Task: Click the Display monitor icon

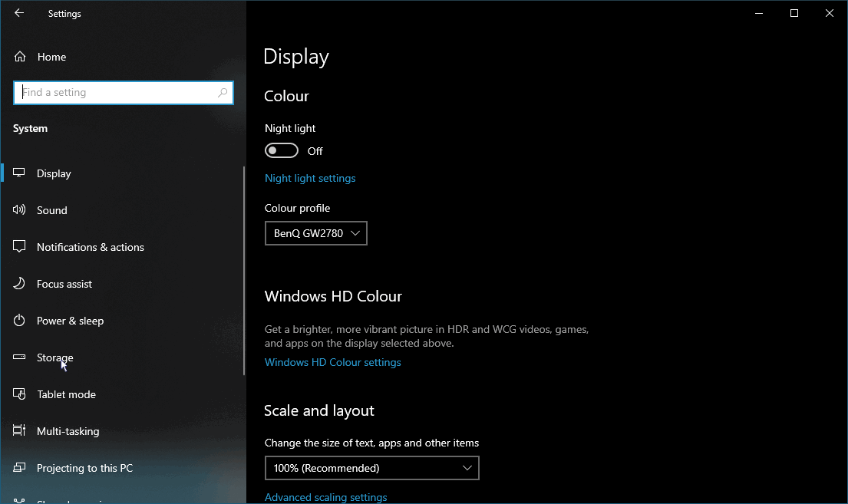Action: 20,173
